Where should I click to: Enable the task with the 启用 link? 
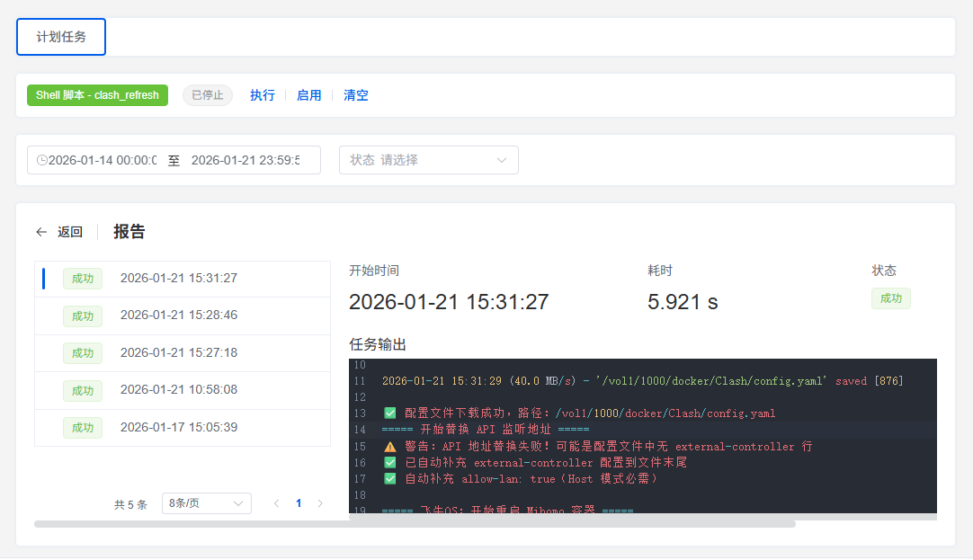308,94
